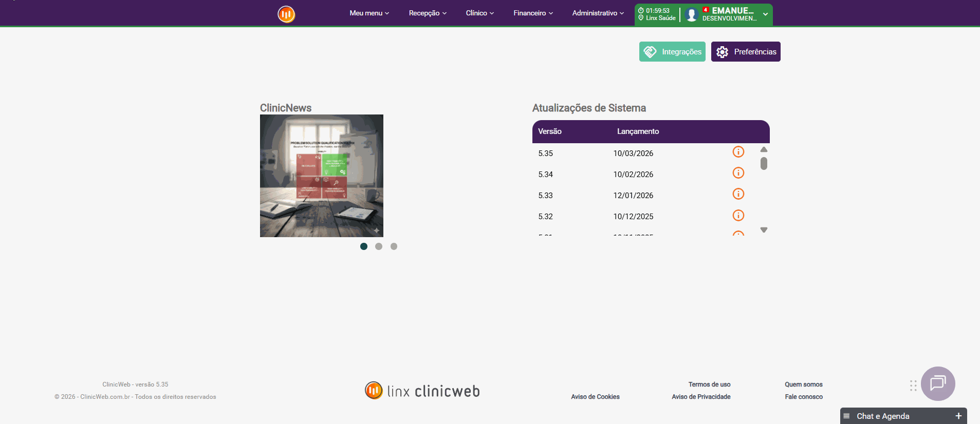Screen dimensions: 980x424
Task: Open the Clínico dropdown menu
Action: [x=479, y=13]
